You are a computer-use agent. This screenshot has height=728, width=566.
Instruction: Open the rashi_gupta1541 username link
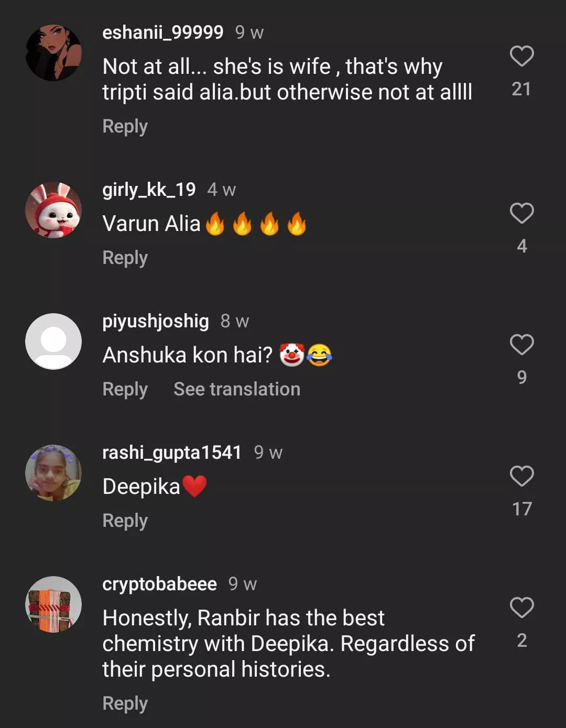click(171, 453)
